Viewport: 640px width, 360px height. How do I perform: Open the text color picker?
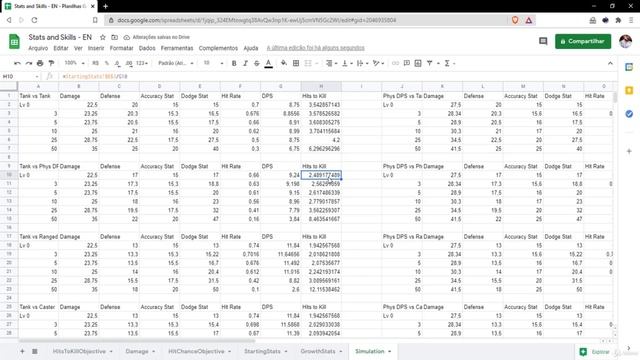coord(269,63)
